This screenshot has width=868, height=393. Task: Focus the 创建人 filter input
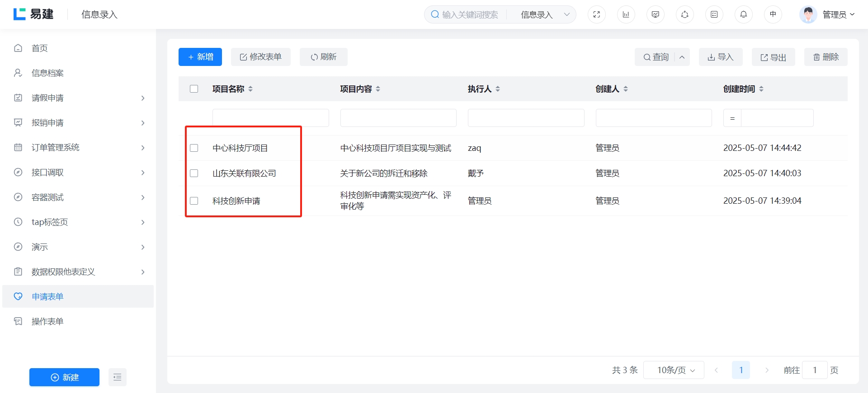click(x=654, y=118)
